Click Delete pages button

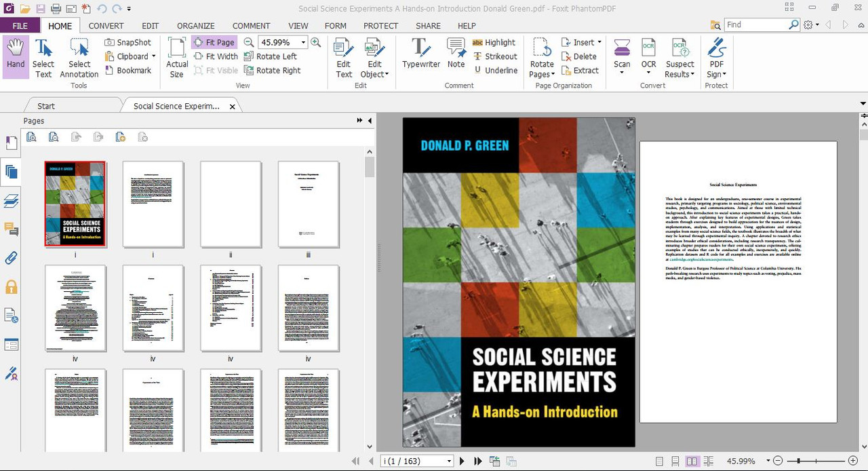click(x=579, y=56)
